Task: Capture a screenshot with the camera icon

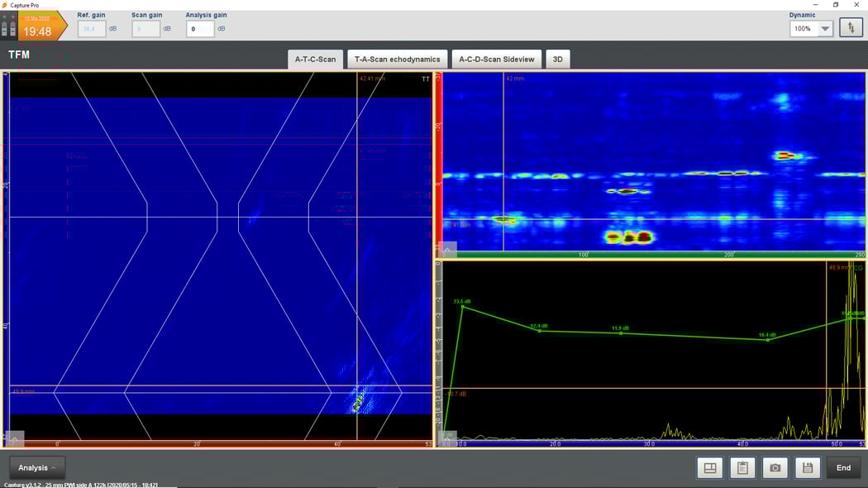Action: 775,467
